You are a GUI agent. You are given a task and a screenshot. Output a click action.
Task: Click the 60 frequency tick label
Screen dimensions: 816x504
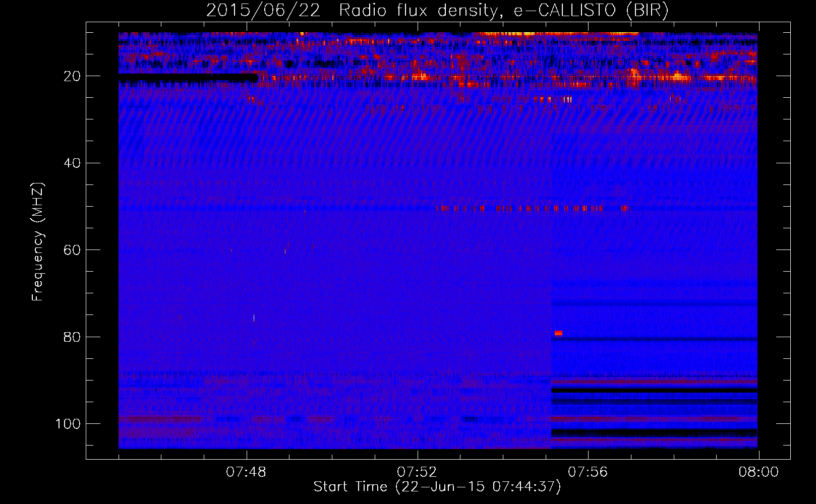click(x=73, y=250)
